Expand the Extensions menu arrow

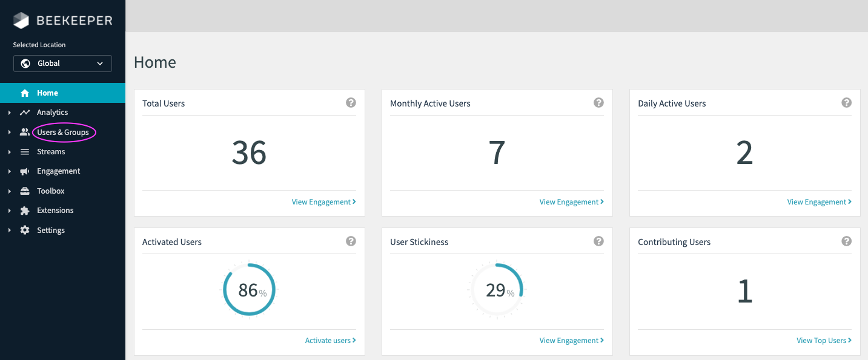[x=10, y=211]
